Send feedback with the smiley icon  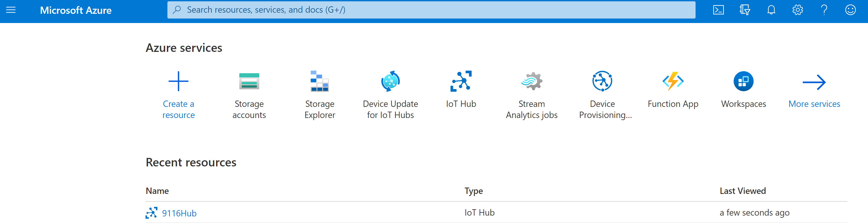coord(851,10)
